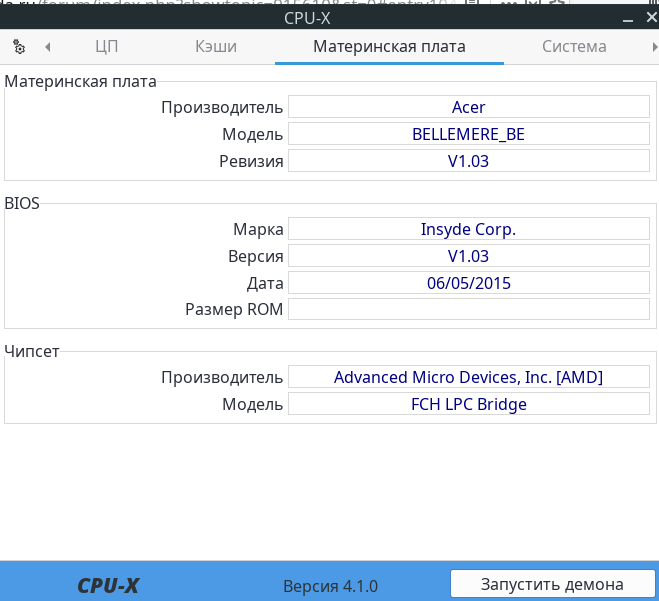Screen dimensions: 659x601
Task: Click the Ревизия value V1.03
Action: pos(469,161)
